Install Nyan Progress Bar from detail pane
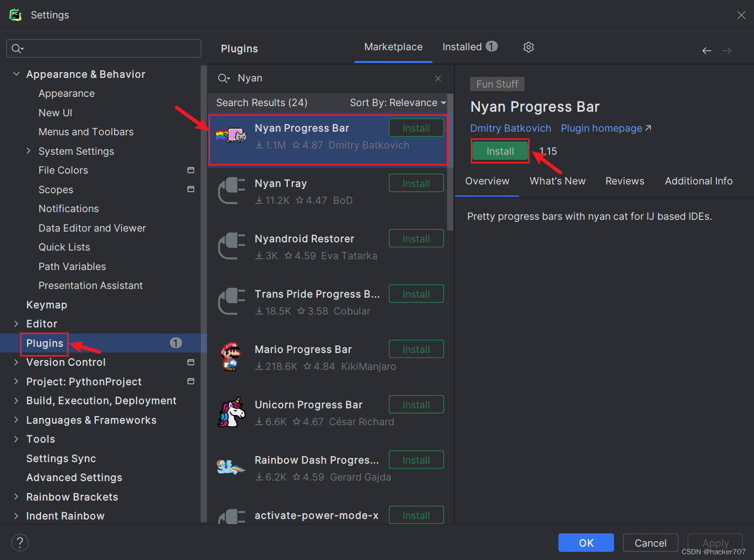Image resolution: width=754 pixels, height=560 pixels. pyautogui.click(x=500, y=151)
